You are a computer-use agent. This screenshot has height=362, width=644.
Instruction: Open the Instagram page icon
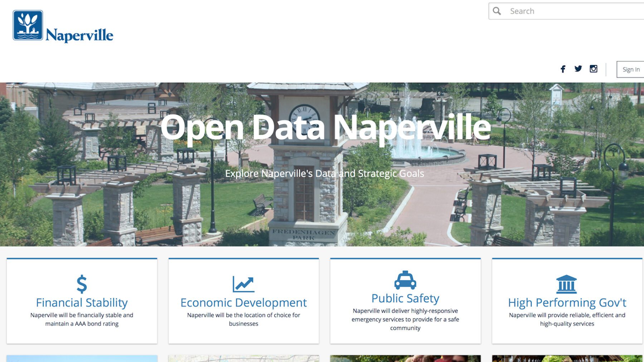pos(594,69)
